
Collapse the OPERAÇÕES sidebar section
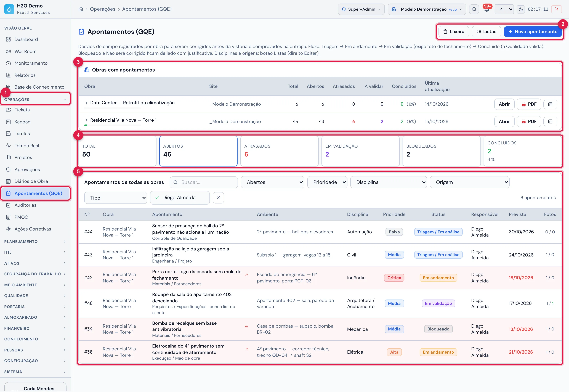(35, 99)
